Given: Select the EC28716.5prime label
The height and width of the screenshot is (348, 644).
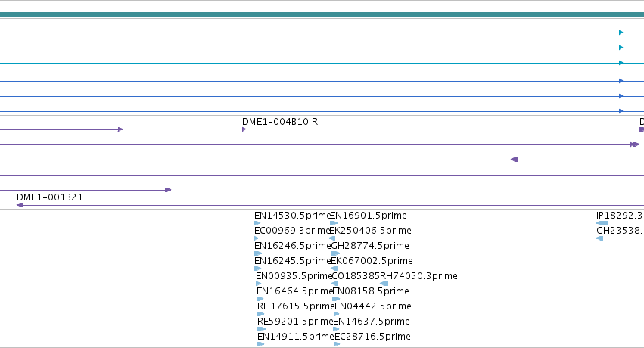Looking at the screenshot, I should pos(372,337).
